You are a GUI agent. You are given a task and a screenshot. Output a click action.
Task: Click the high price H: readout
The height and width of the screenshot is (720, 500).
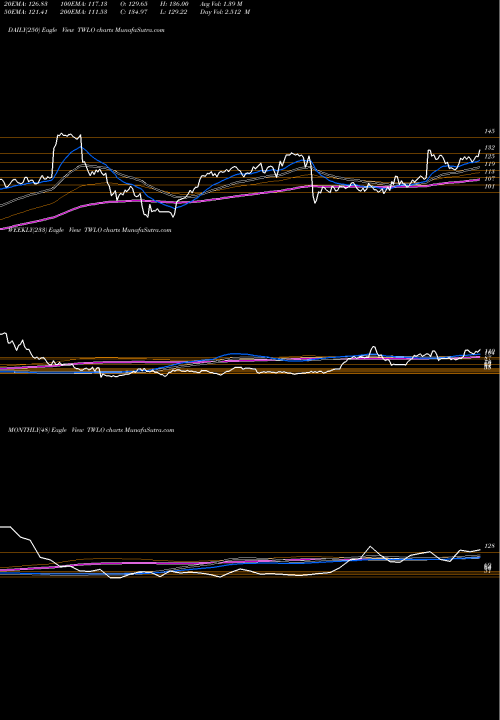pos(173,4)
